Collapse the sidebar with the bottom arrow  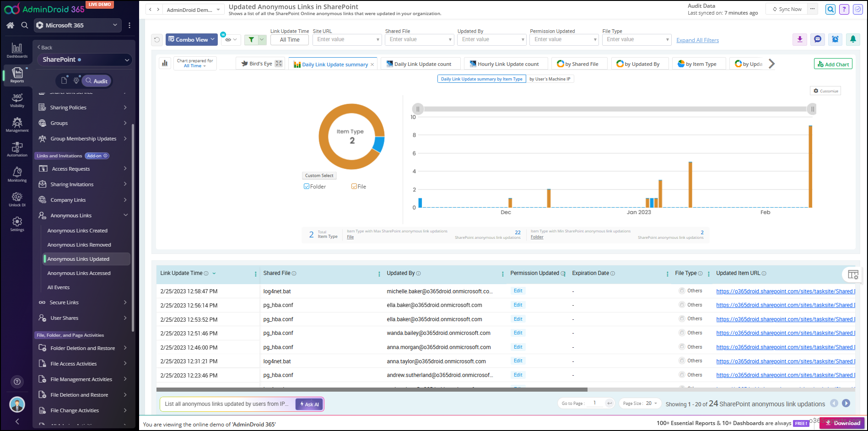coord(17,421)
